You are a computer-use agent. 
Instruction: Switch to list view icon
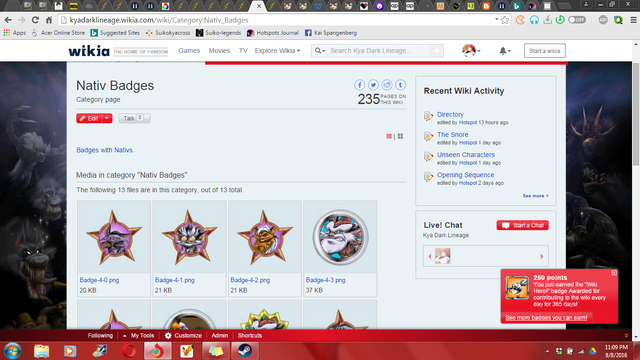tap(389, 136)
